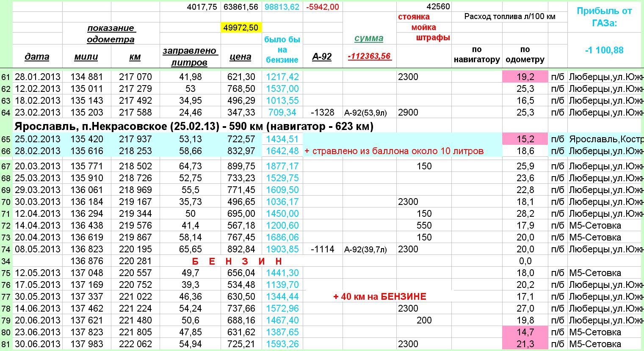The height and width of the screenshot is (351, 644).
Task: Click date cell 30.06.2013
Action: (x=37, y=344)
